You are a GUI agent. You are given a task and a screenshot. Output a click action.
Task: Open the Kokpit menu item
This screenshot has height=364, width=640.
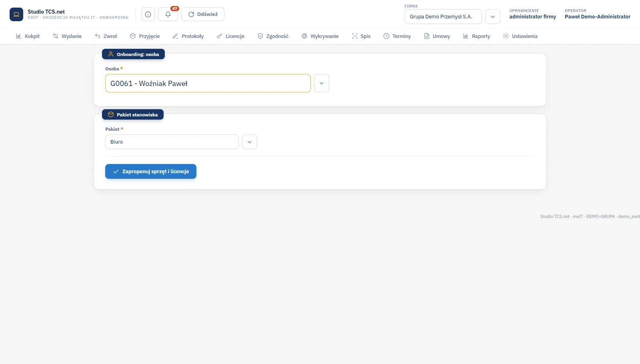28,36
